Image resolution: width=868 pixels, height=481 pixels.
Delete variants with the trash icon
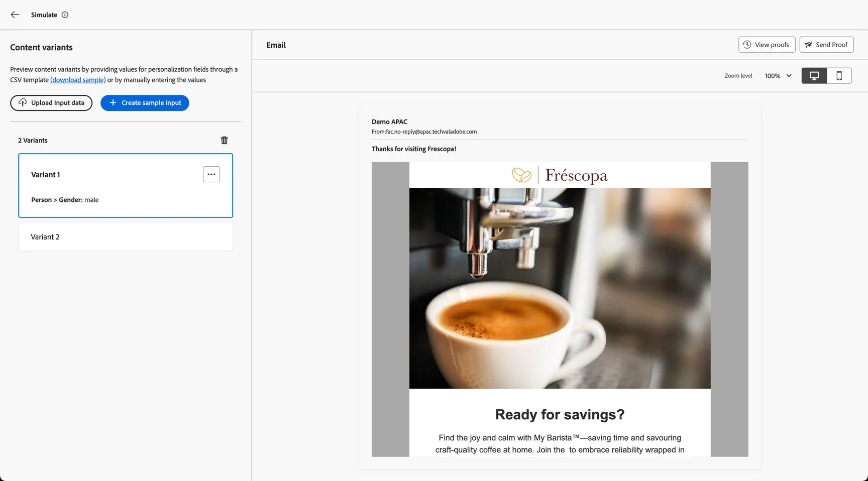(x=225, y=140)
